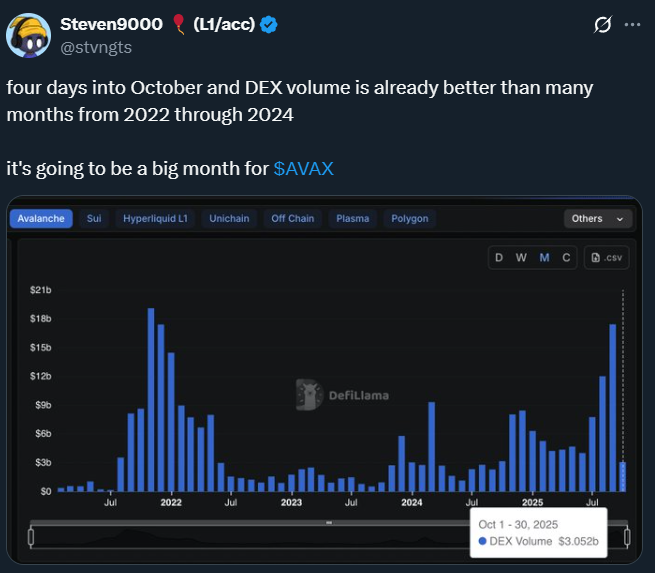Open the $AVAX cashtag link
Image resolution: width=655 pixels, height=573 pixels.
303,169
